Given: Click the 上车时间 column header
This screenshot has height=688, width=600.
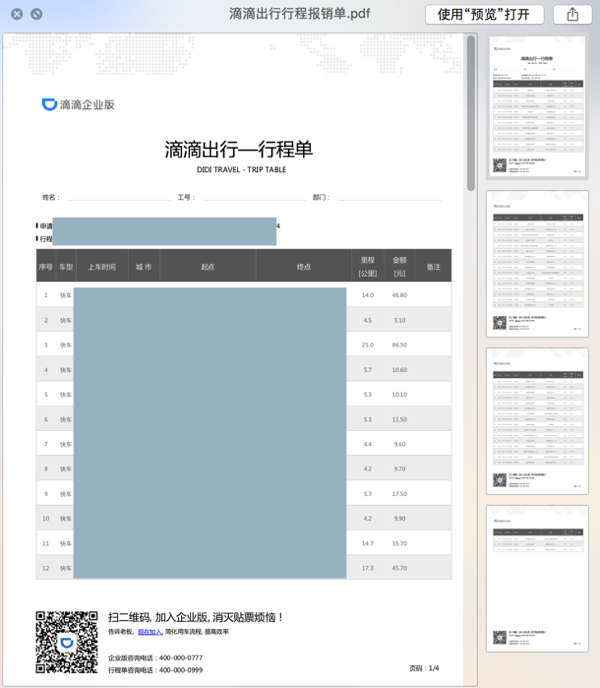Looking at the screenshot, I should (102, 267).
